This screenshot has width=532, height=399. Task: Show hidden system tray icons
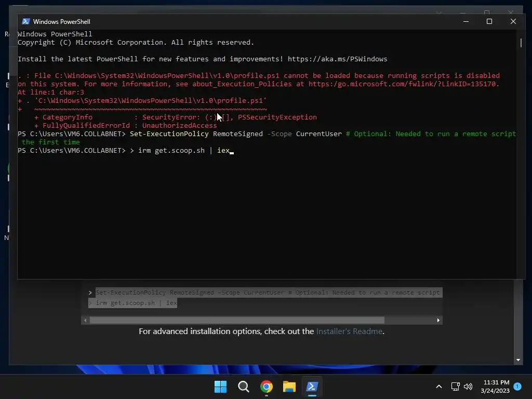(x=438, y=387)
